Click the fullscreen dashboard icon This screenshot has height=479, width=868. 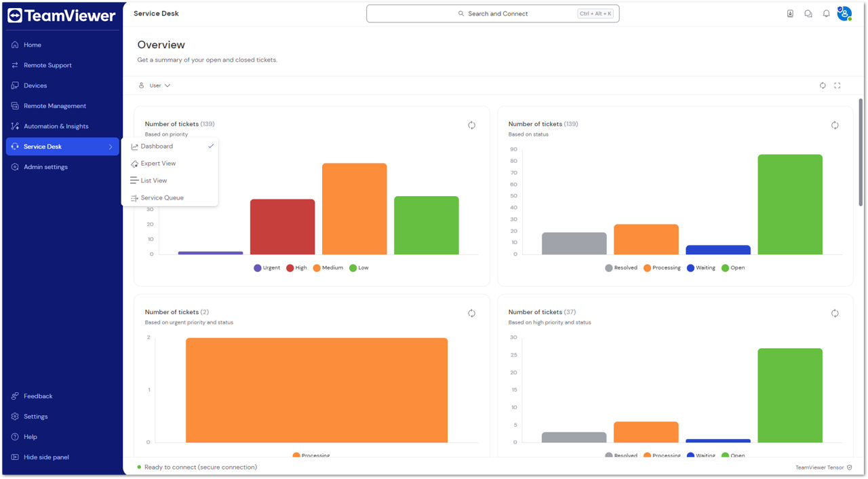pos(837,85)
